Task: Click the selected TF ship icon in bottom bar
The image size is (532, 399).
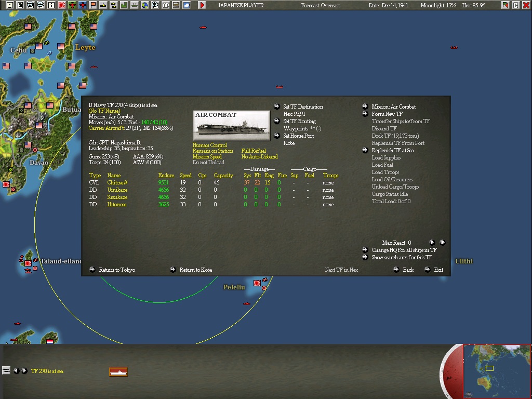Action: pyautogui.click(x=118, y=372)
